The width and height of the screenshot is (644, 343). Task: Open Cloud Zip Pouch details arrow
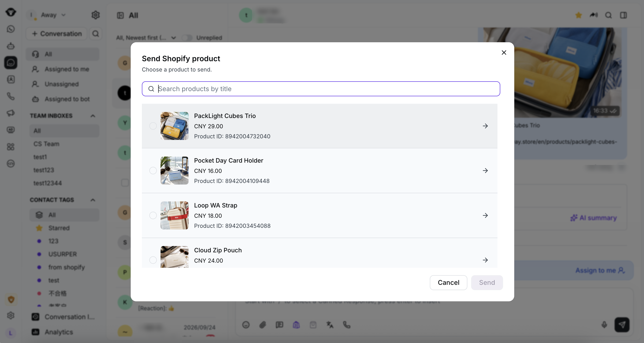pyautogui.click(x=485, y=260)
